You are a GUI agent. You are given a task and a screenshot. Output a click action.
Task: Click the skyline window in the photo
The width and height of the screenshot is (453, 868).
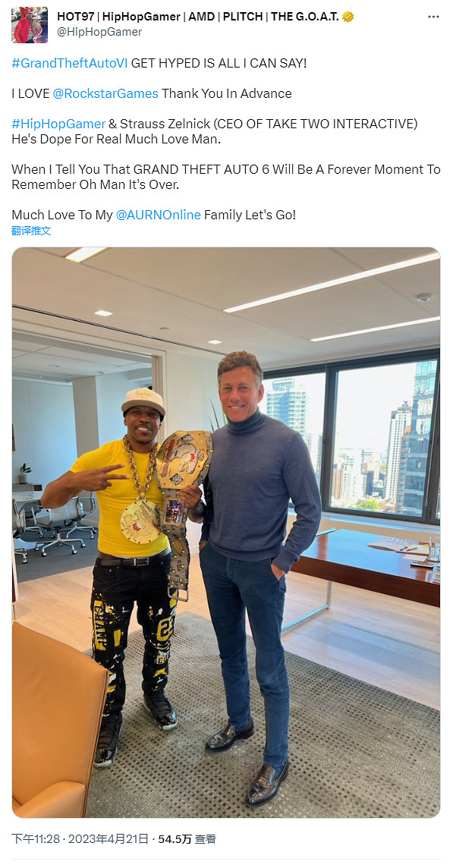tap(385, 437)
